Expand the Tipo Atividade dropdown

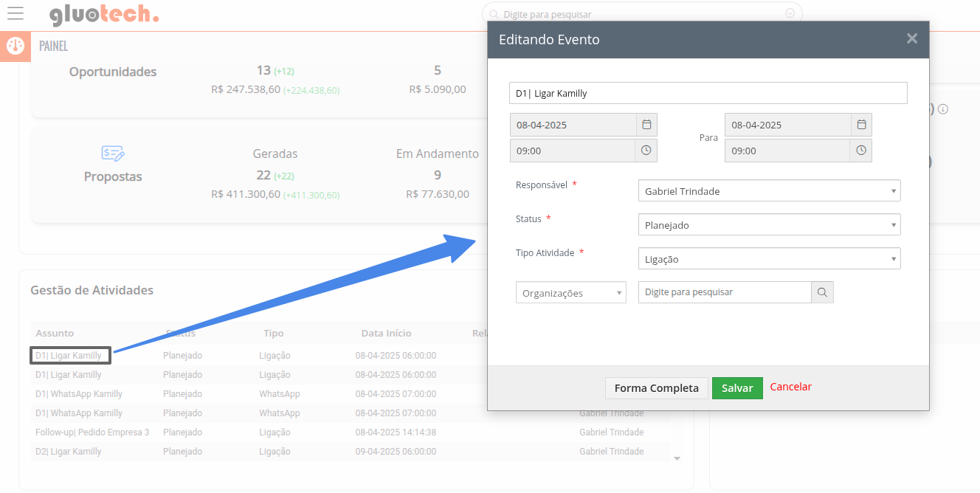click(x=769, y=259)
